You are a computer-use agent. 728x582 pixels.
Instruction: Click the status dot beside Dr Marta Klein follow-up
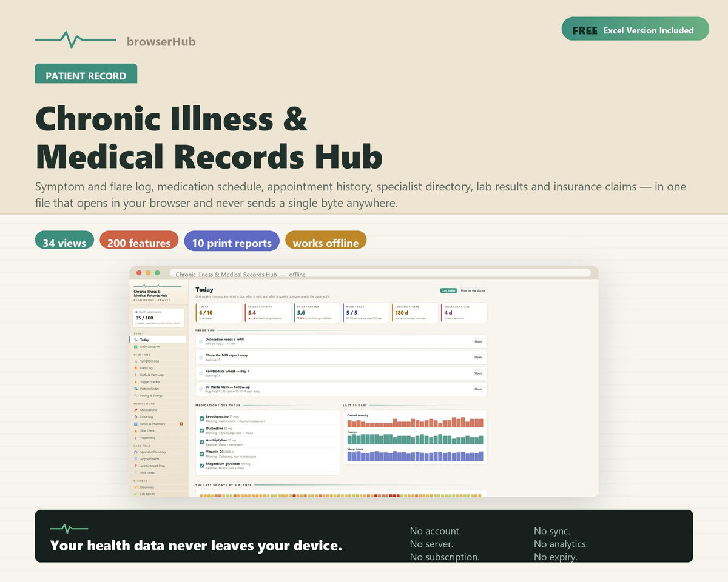tap(201, 389)
